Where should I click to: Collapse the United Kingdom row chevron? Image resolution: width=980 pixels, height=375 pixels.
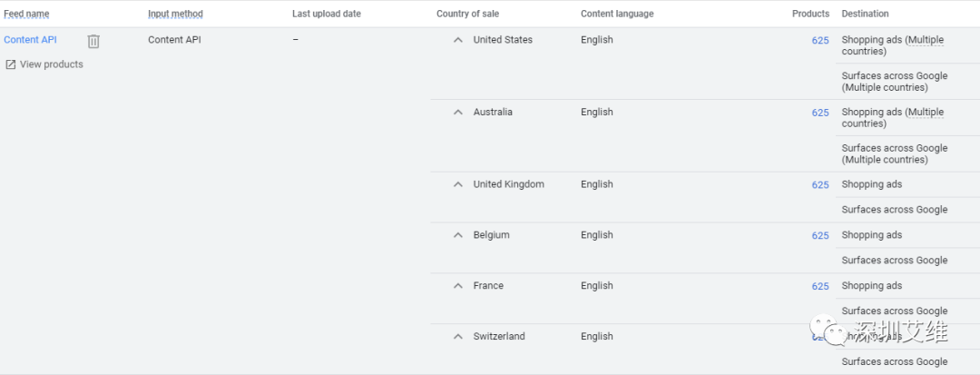coord(458,184)
